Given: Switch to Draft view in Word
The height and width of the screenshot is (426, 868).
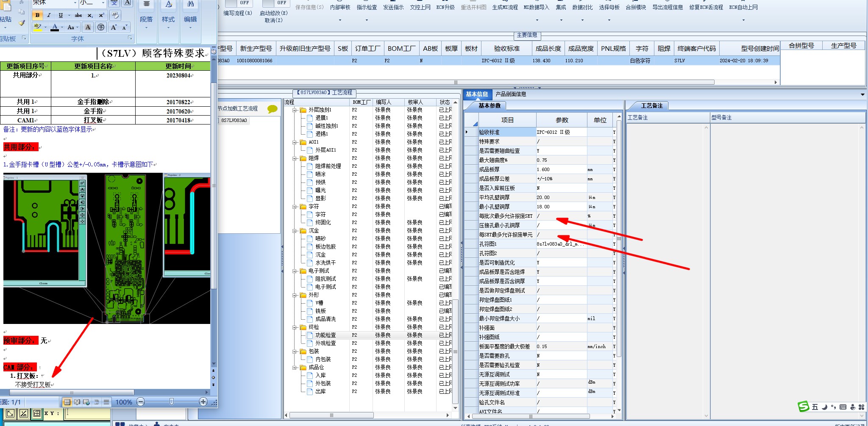Looking at the screenshot, I should coord(106,402).
